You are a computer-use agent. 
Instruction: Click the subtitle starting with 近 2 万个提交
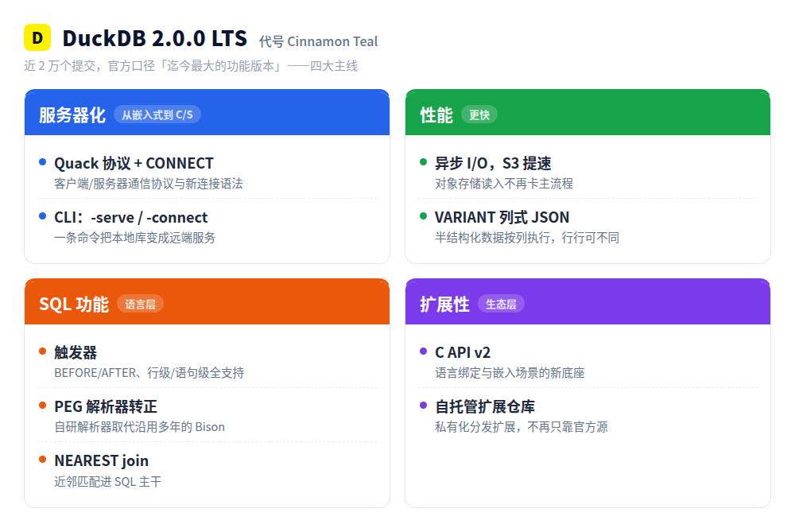[191, 66]
